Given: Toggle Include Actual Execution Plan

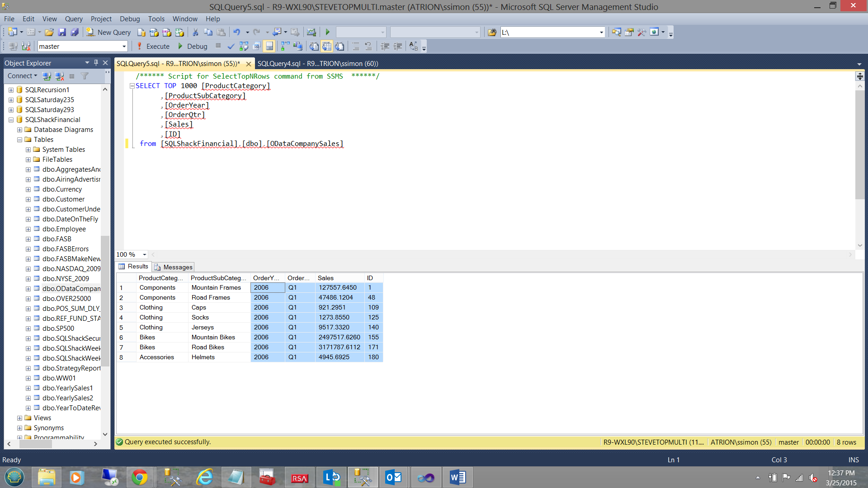Looking at the screenshot, I should 285,46.
